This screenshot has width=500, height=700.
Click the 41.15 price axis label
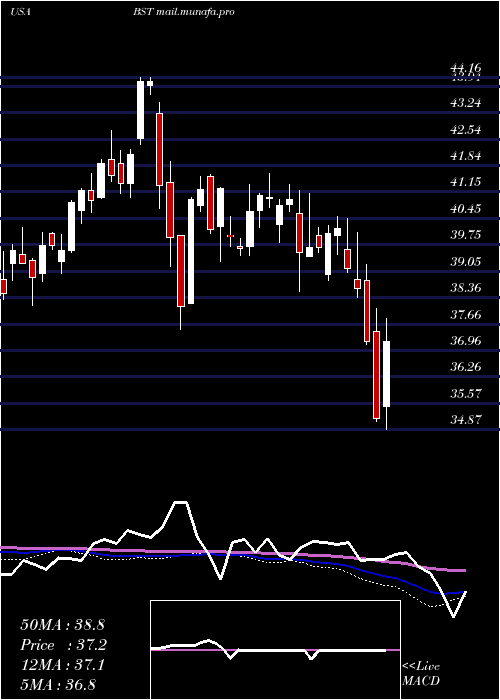(x=466, y=182)
